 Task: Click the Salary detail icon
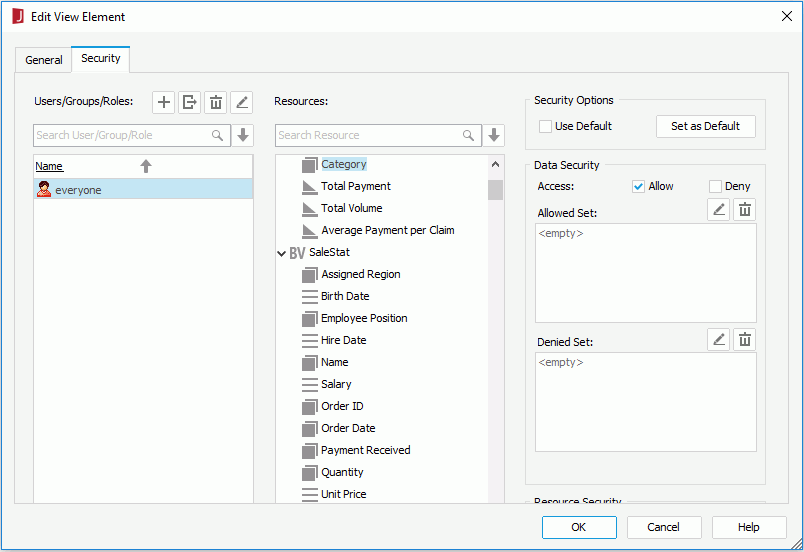coord(310,384)
